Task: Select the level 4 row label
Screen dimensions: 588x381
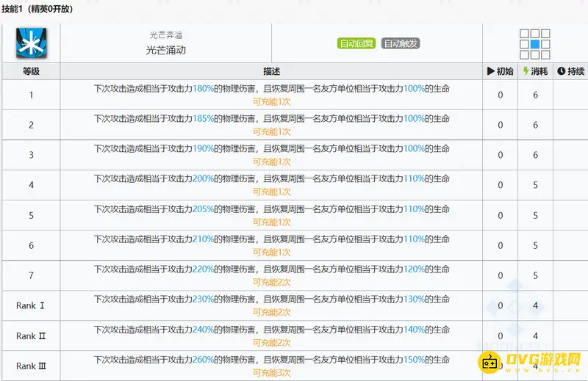Action: click(31, 185)
